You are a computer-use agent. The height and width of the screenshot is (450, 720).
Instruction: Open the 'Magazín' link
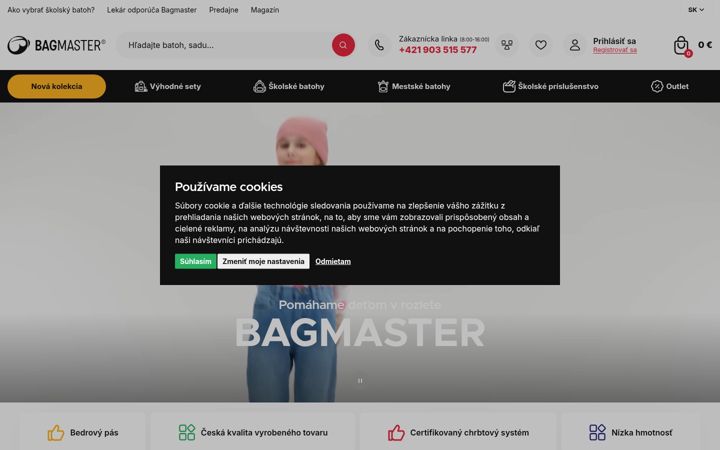click(265, 10)
